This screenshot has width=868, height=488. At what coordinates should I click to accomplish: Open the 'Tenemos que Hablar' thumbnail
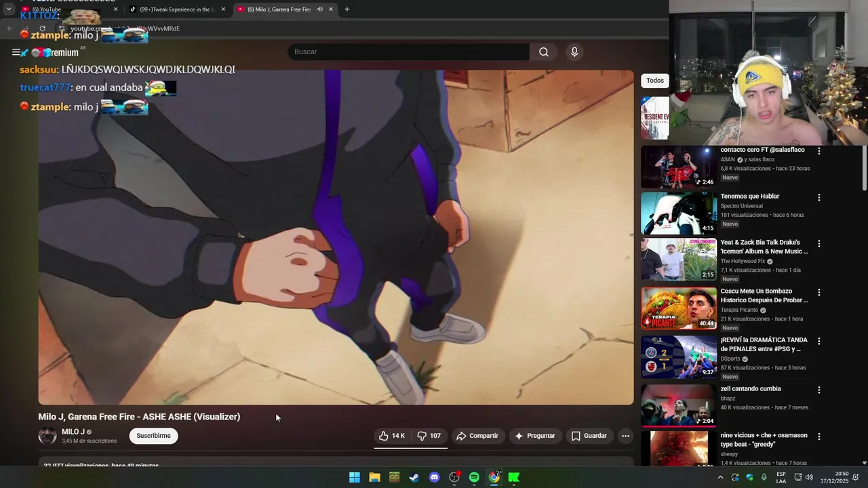click(x=679, y=213)
